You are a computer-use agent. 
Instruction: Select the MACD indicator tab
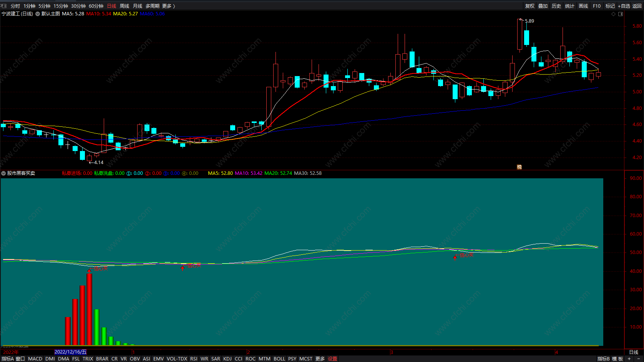(35, 359)
